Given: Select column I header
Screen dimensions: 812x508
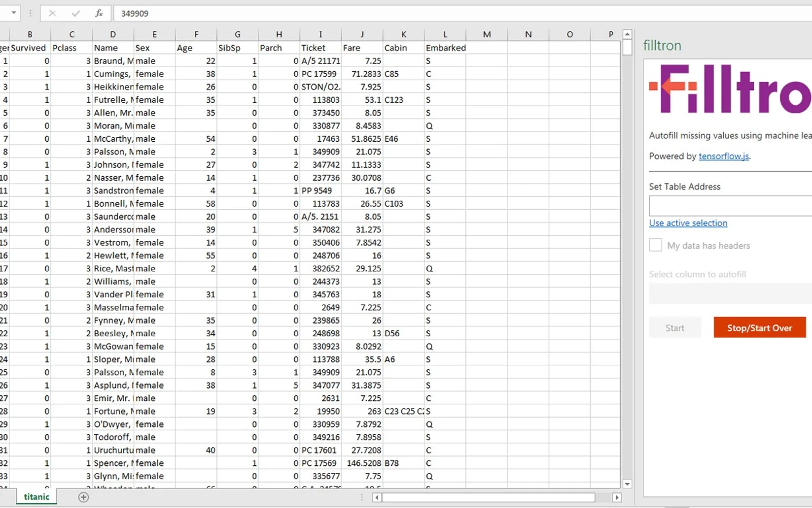Looking at the screenshot, I should click(x=321, y=35).
